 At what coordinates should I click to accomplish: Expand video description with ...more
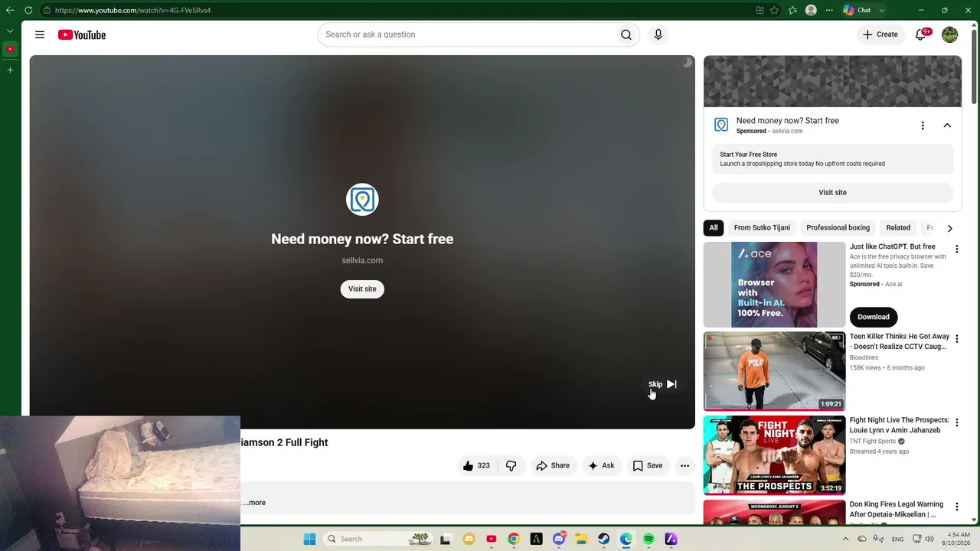click(x=254, y=503)
